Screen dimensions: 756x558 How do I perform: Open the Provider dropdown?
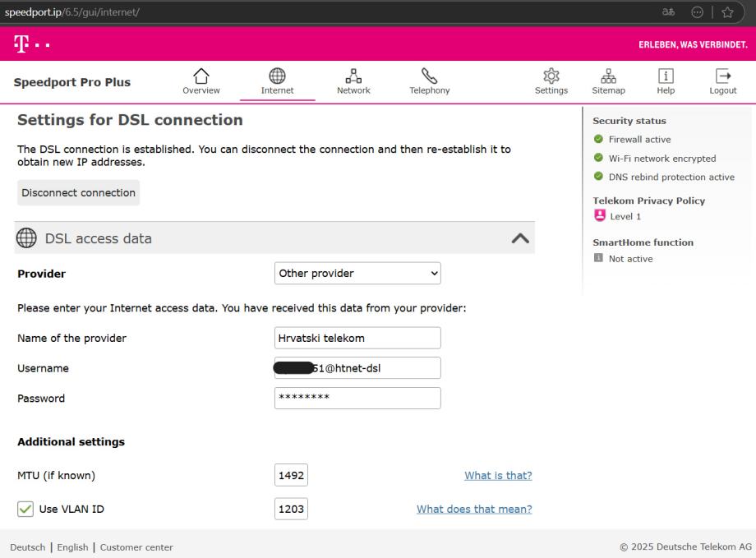coord(357,274)
